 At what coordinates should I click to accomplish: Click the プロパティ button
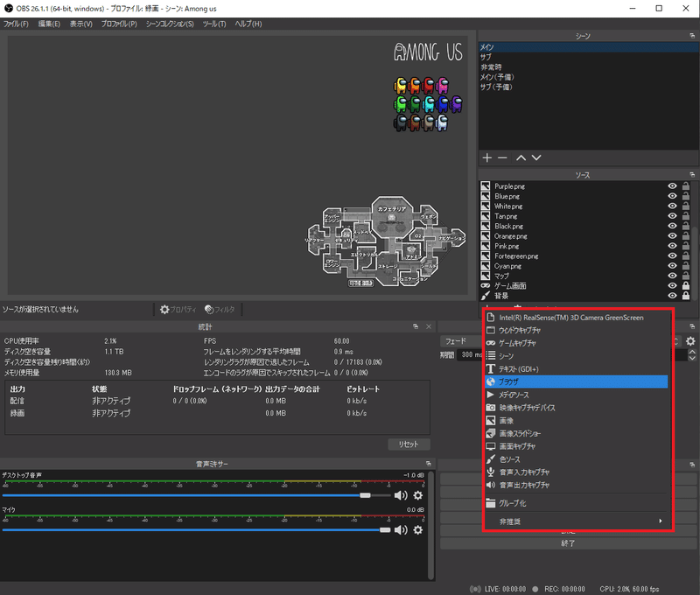(x=178, y=310)
